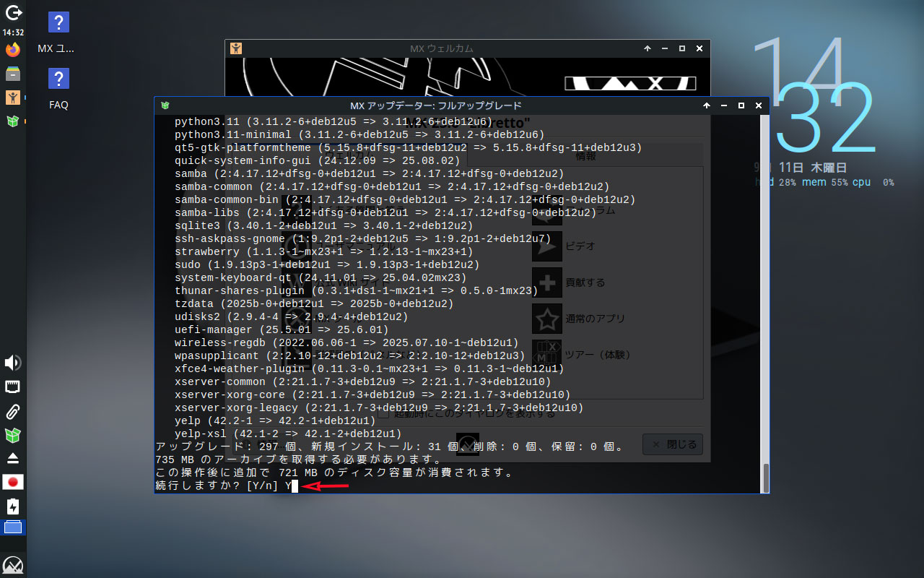This screenshot has width=924, height=578.
Task: Open the file manager panel launcher
Action: click(x=13, y=74)
